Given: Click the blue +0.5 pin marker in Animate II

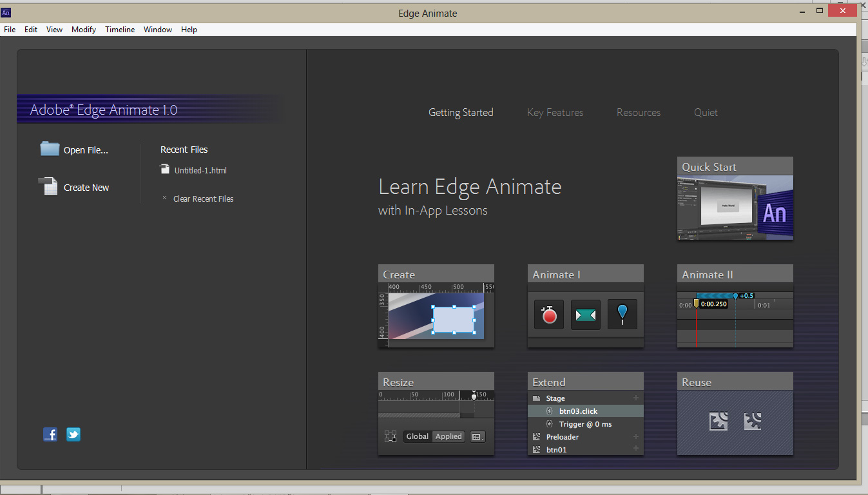Looking at the screenshot, I should 735,296.
